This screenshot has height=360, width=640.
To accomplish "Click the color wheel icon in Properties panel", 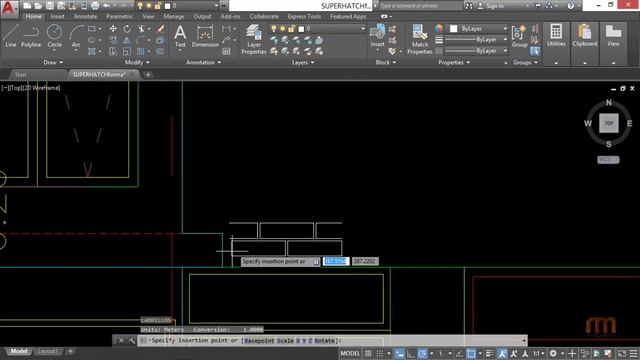I will tap(439, 29).
